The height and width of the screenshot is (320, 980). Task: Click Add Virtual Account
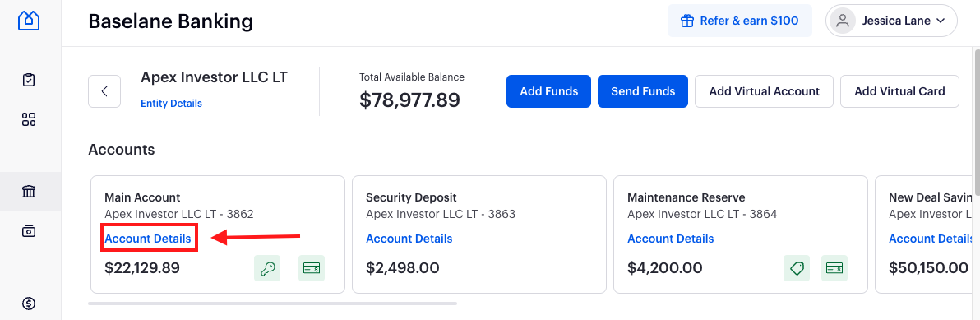point(764,91)
